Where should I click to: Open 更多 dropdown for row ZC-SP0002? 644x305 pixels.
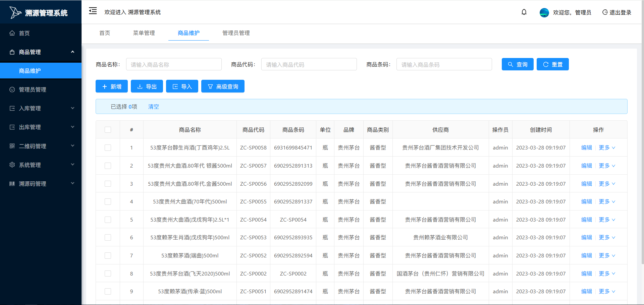(x=607, y=273)
